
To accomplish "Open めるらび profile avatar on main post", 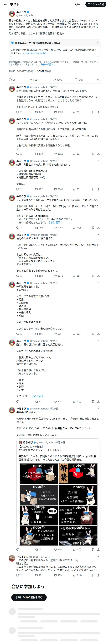I will tap(12, 13).
